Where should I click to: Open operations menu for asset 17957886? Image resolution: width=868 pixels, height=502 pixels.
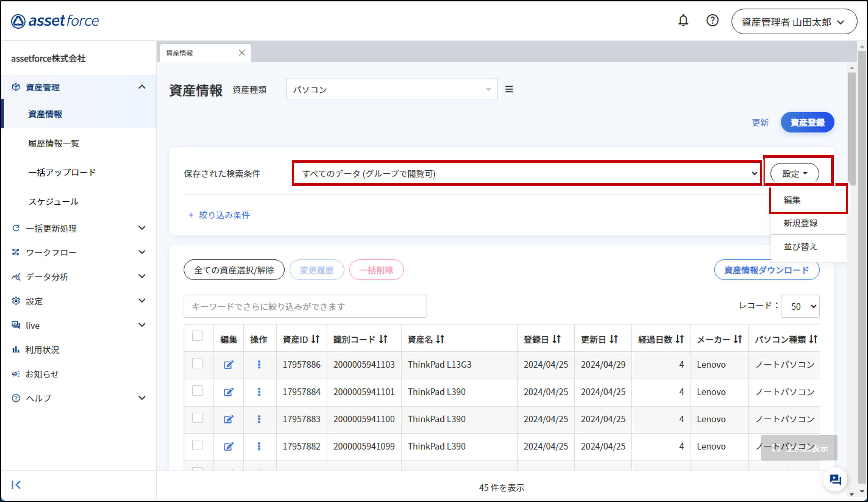(259, 364)
